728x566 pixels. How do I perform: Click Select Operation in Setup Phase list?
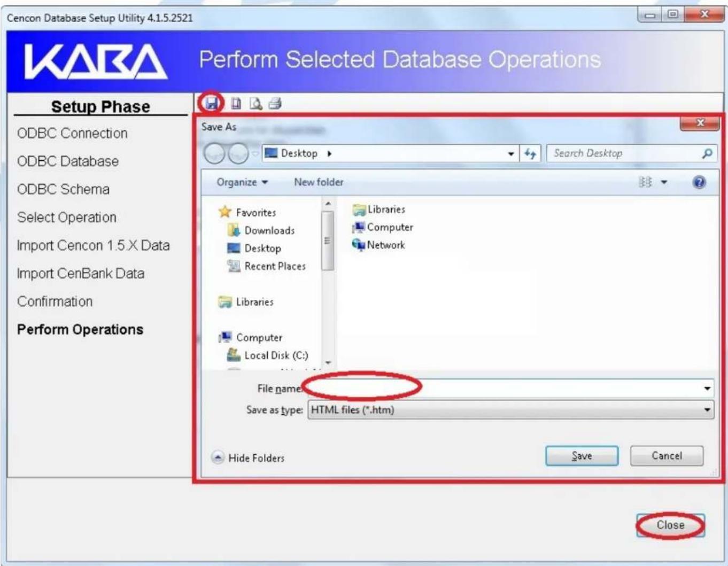67,218
